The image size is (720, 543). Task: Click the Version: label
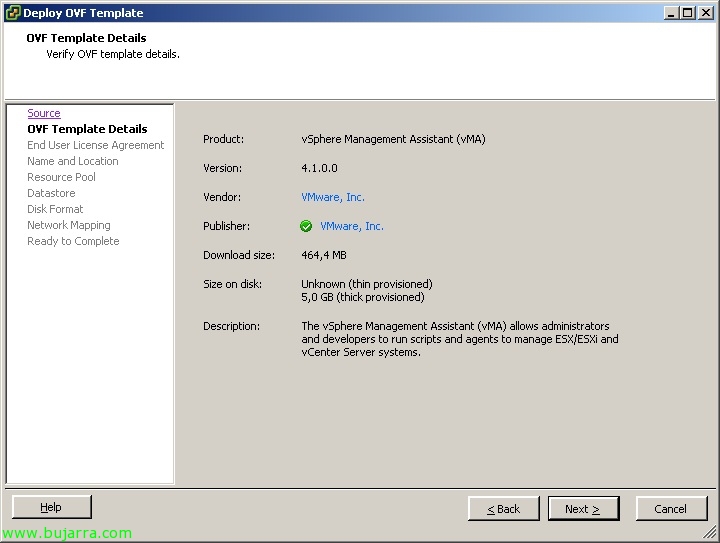[223, 168]
